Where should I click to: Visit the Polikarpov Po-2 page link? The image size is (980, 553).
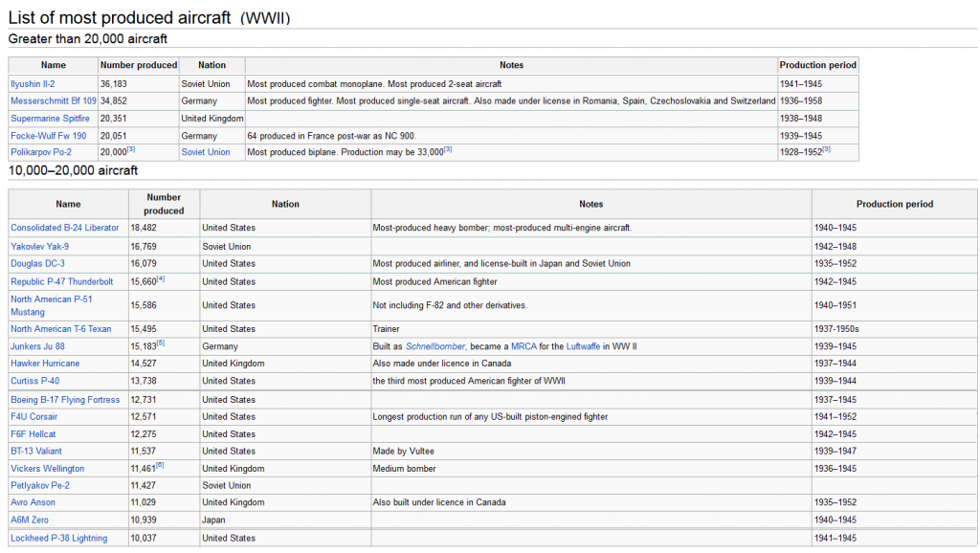(x=40, y=152)
